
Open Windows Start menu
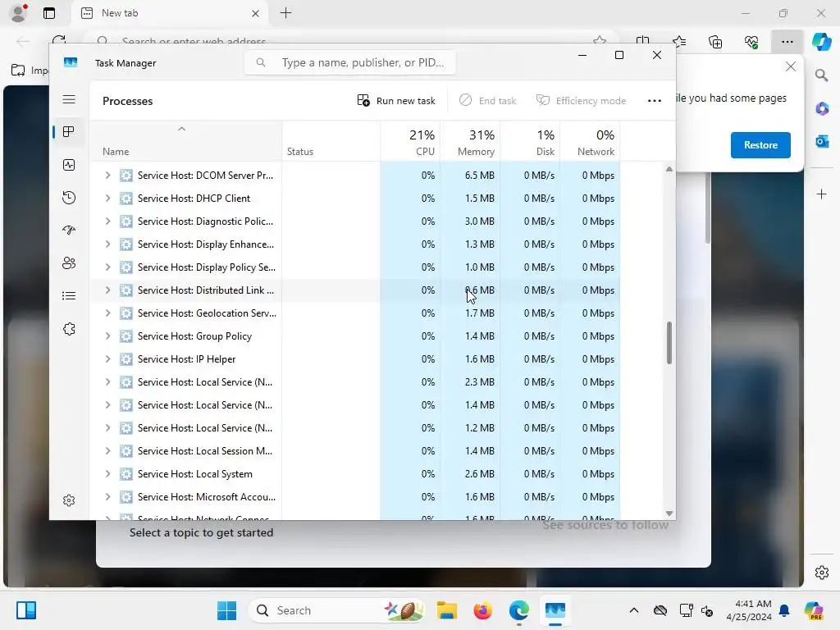click(x=226, y=610)
